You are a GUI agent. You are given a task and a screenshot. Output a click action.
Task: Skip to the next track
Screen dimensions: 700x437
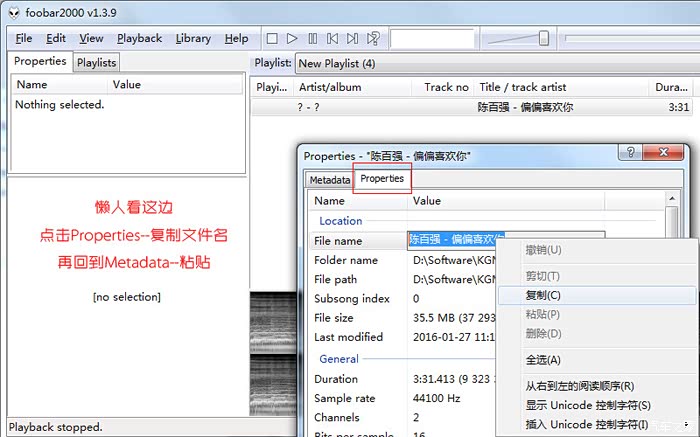pos(353,39)
